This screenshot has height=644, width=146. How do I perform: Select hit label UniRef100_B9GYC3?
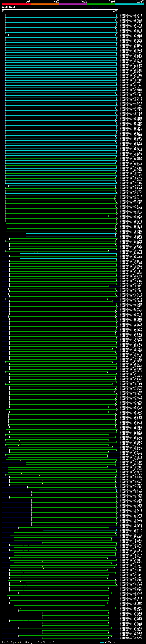coord(131,306)
